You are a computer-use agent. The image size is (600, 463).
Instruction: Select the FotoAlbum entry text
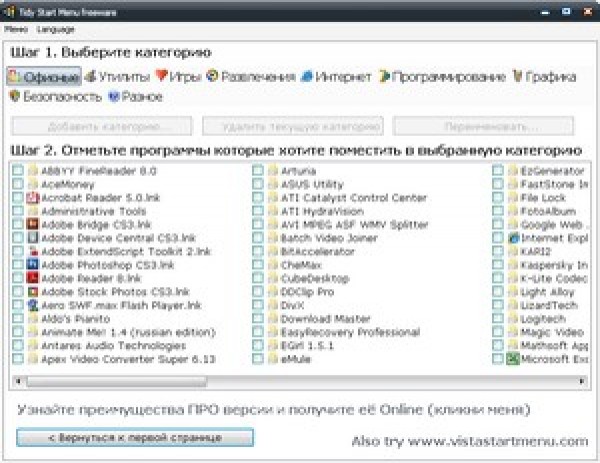tap(548, 211)
